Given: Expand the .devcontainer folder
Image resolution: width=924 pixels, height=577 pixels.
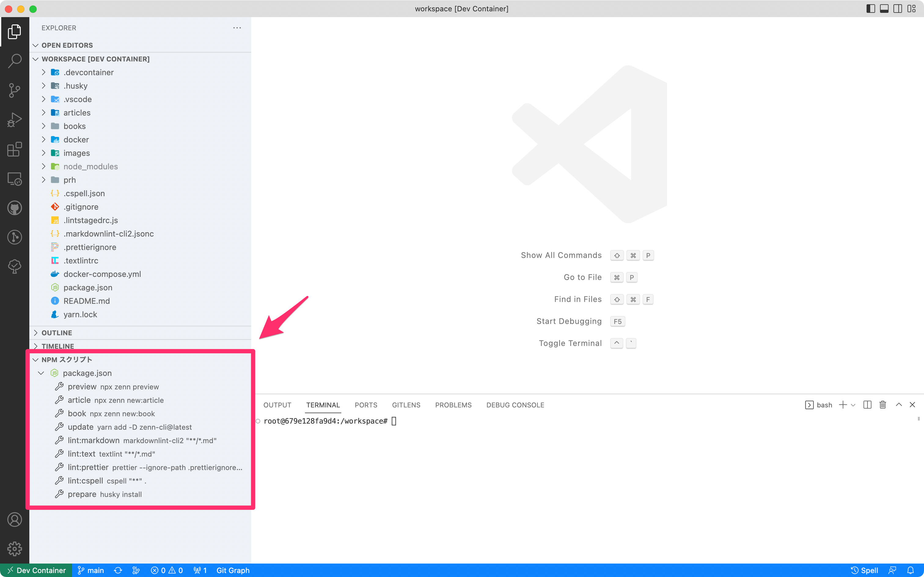Looking at the screenshot, I should [x=140, y=72].
